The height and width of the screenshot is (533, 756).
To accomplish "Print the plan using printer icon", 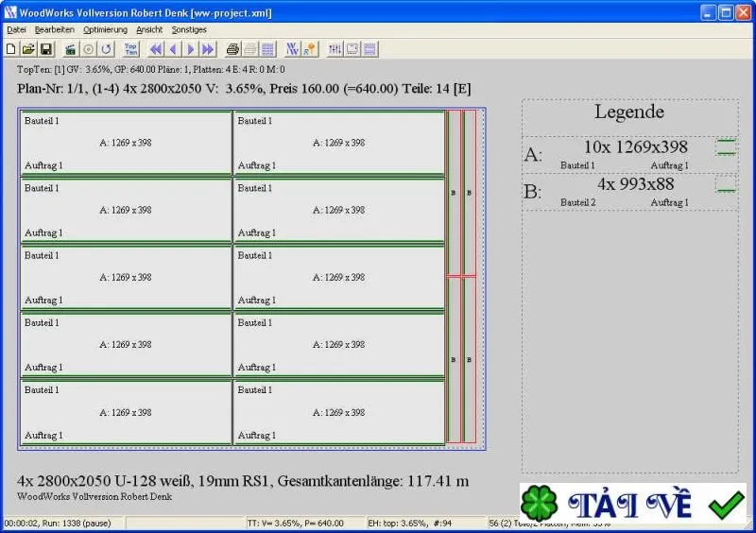I will point(232,49).
